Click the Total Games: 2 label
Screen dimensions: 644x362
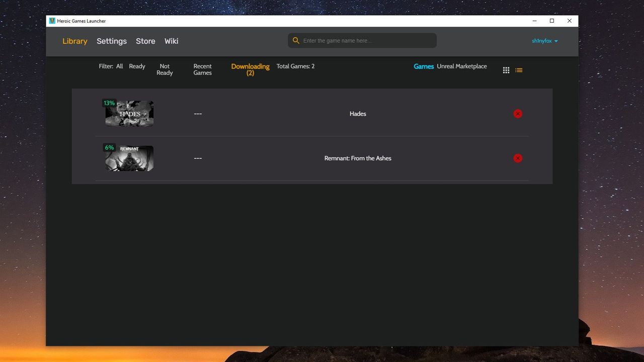(295, 66)
